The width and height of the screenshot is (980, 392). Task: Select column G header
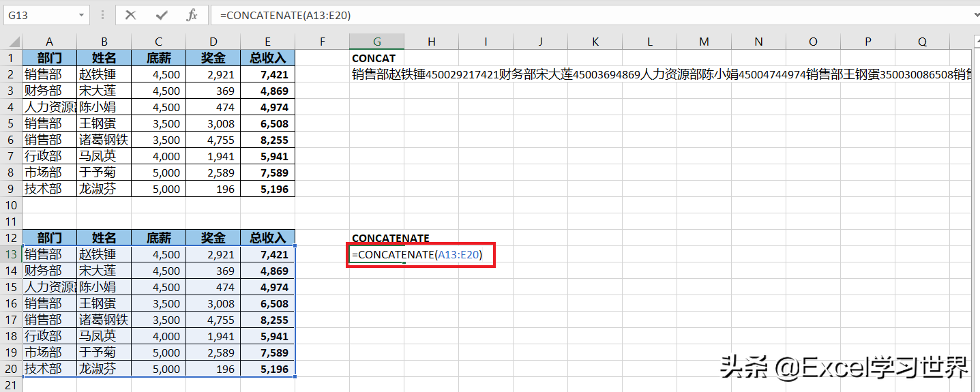coord(377,42)
